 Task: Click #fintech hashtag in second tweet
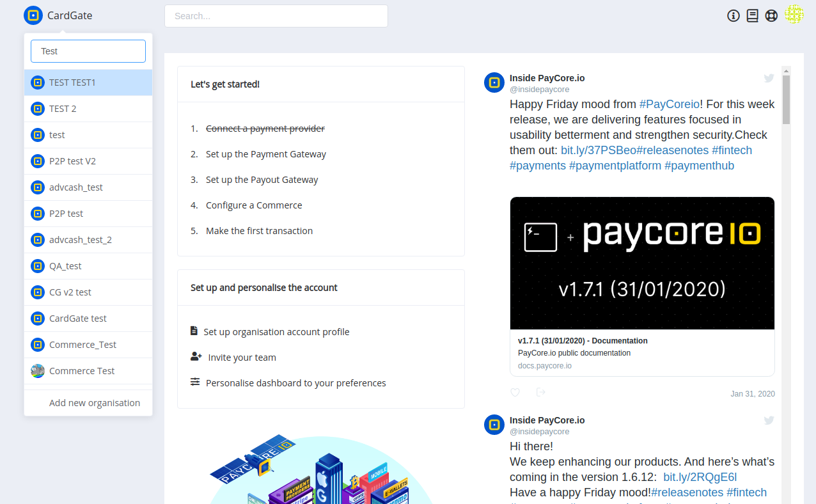pos(746,492)
